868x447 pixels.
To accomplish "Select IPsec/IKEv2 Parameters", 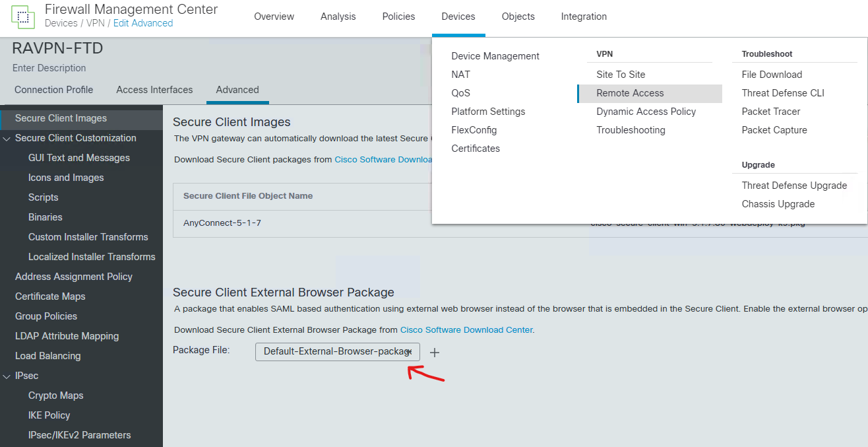I will 80,435.
